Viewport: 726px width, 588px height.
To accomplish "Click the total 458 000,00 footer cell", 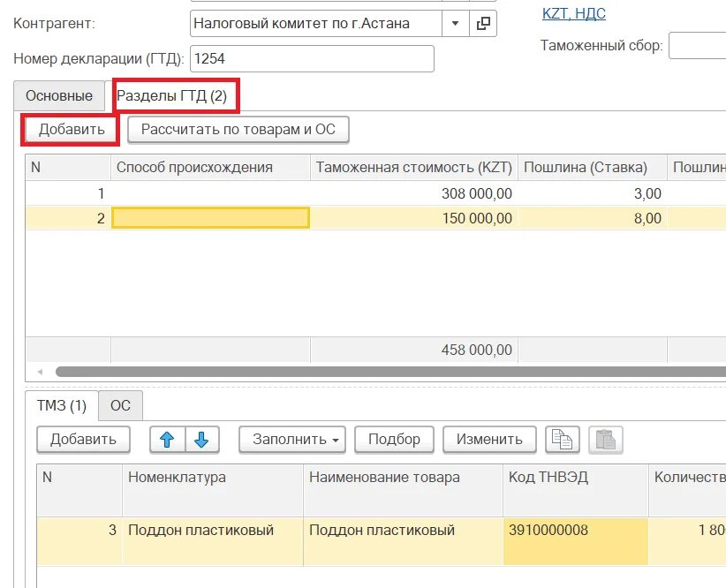I will (x=414, y=350).
